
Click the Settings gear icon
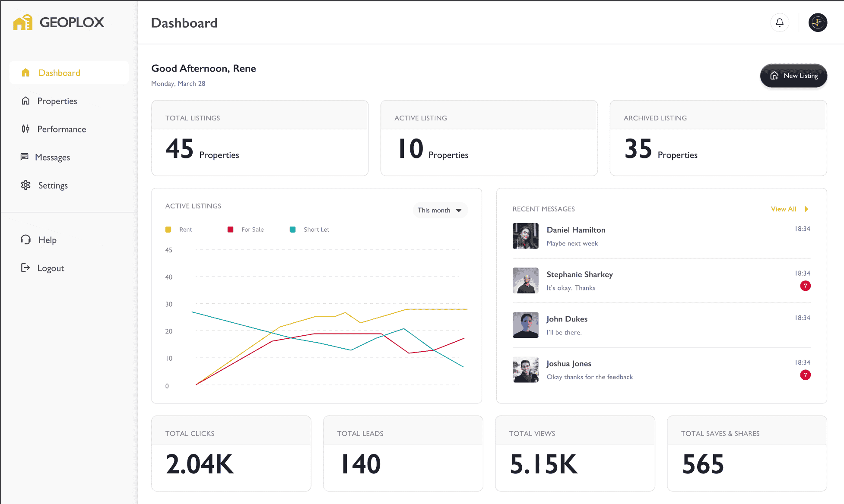[x=25, y=185]
